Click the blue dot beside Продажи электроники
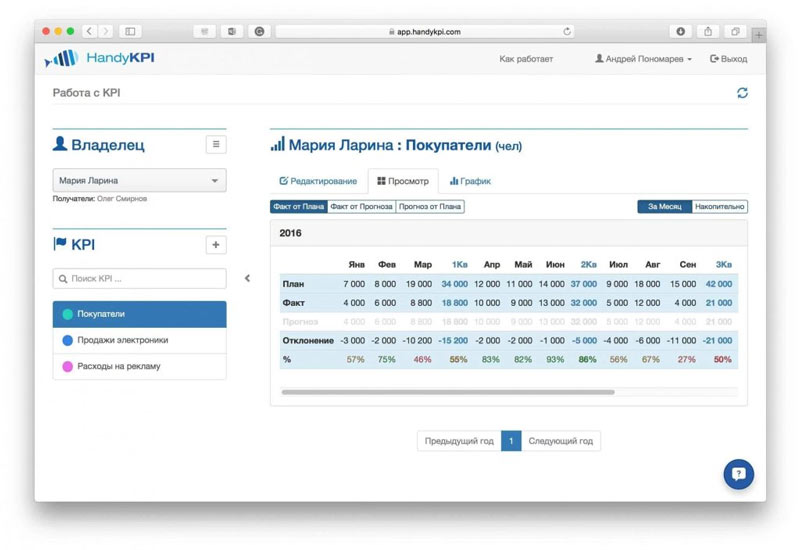Screen dimensions: 800x550 [67, 340]
